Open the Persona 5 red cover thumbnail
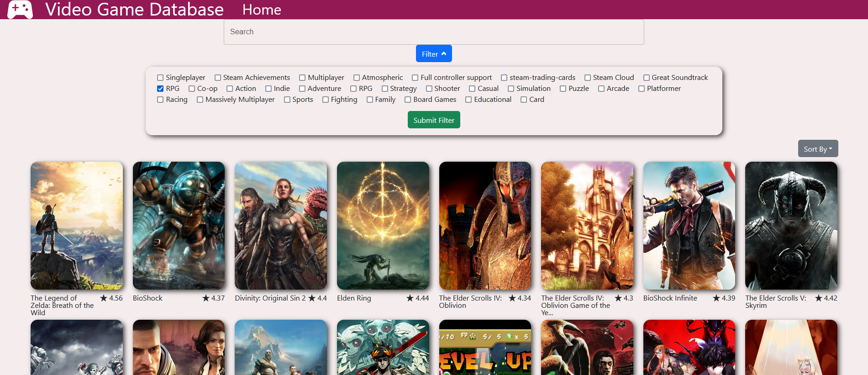The image size is (868, 375). 689,347
